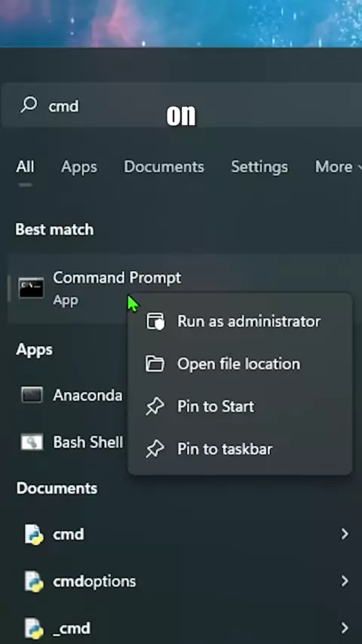The width and height of the screenshot is (362, 644).
Task: Expand the _cmd document chevron
Action: click(x=345, y=627)
